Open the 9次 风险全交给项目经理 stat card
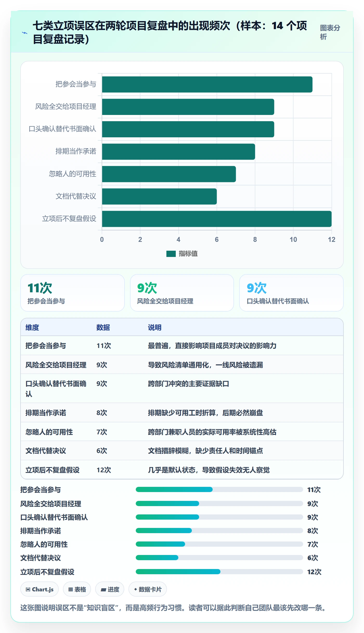This screenshot has width=364, height=633. click(182, 293)
